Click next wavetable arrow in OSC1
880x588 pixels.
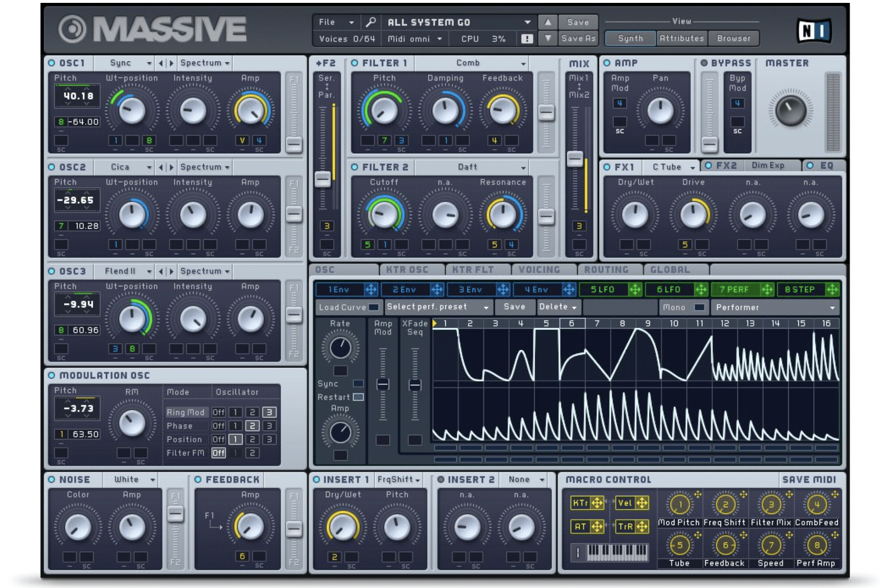(171, 63)
